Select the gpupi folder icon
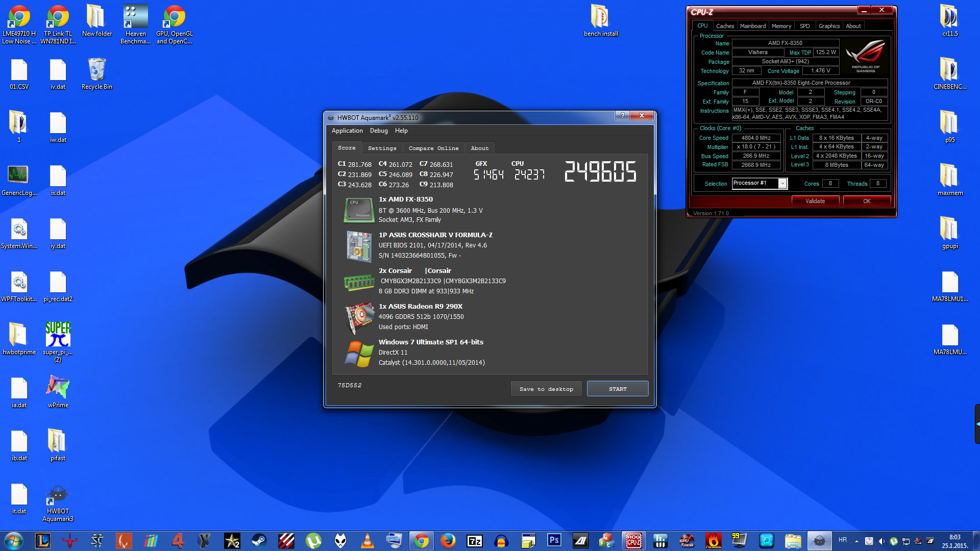The width and height of the screenshot is (980, 551). tap(950, 233)
